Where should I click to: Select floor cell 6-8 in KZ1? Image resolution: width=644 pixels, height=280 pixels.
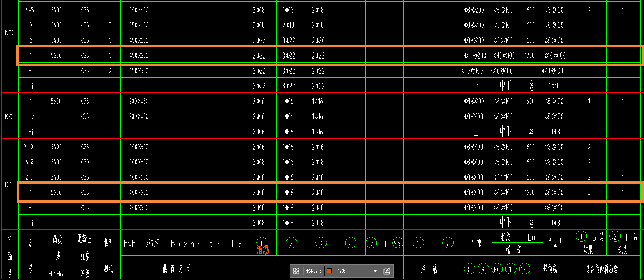click(x=30, y=162)
